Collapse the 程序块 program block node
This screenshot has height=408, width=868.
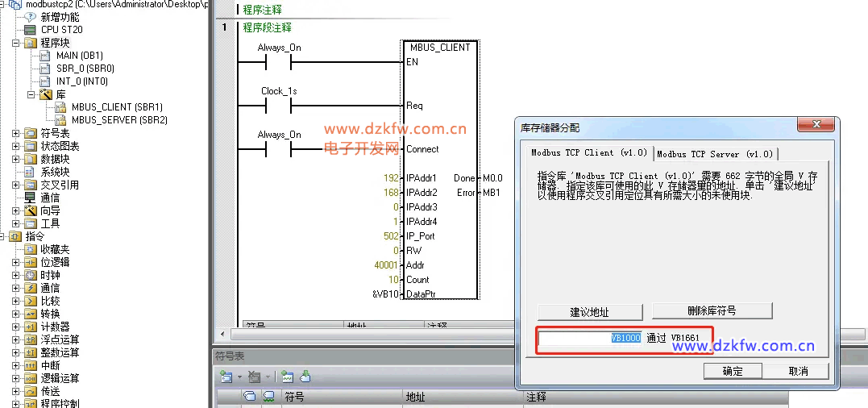15,43
